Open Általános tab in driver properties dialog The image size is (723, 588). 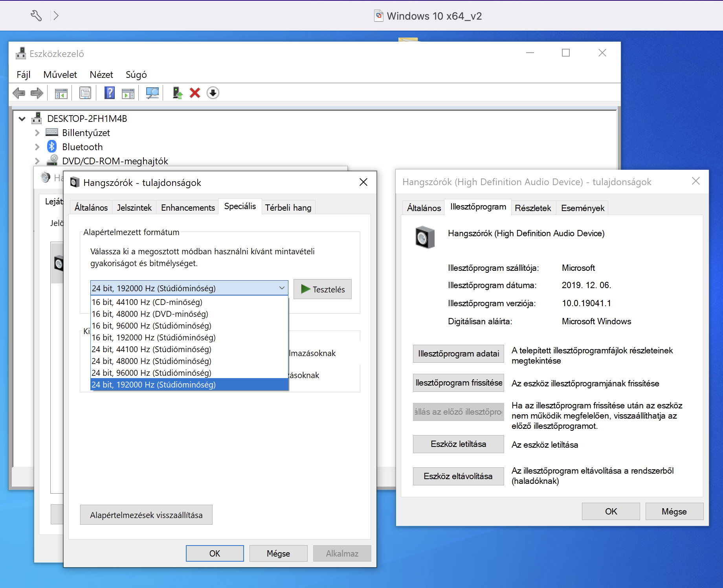point(424,208)
